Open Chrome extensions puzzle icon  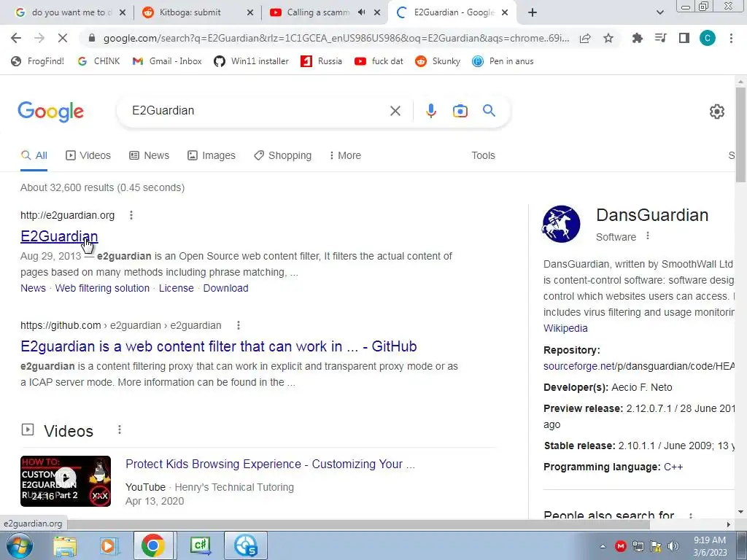coord(637,38)
